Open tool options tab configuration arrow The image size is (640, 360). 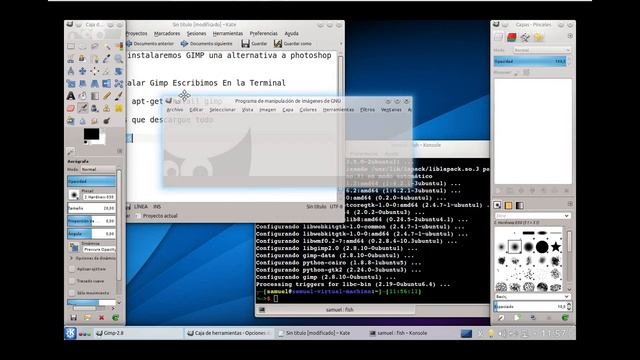(x=120, y=151)
